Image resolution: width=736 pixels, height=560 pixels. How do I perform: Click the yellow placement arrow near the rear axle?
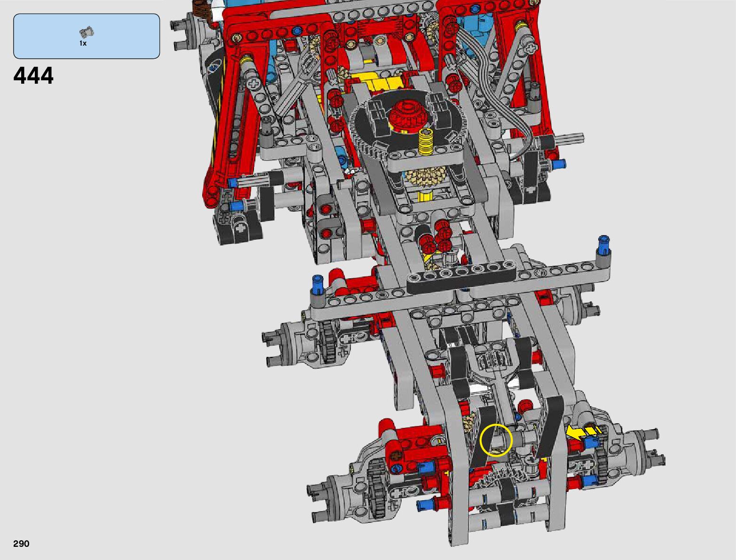pyautogui.click(x=582, y=432)
